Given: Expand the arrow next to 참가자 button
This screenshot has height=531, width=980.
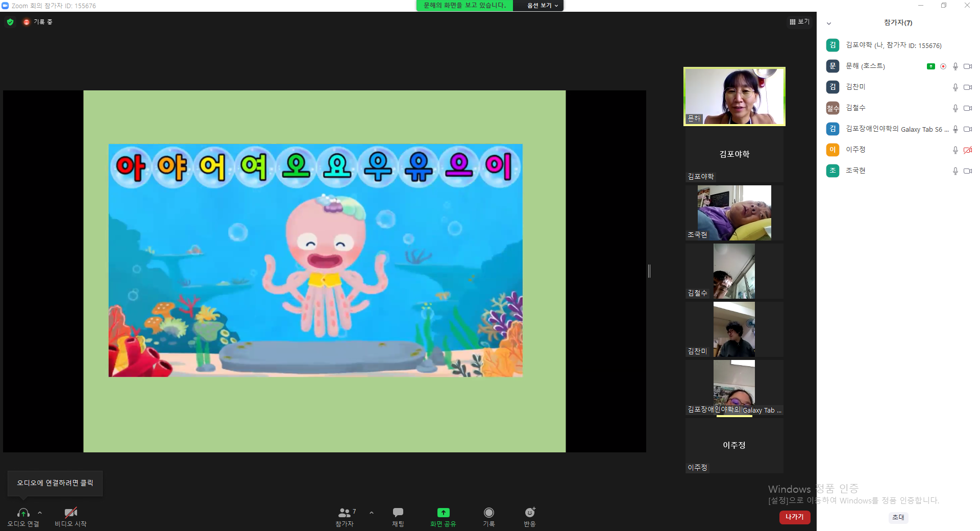Looking at the screenshot, I should click(372, 513).
